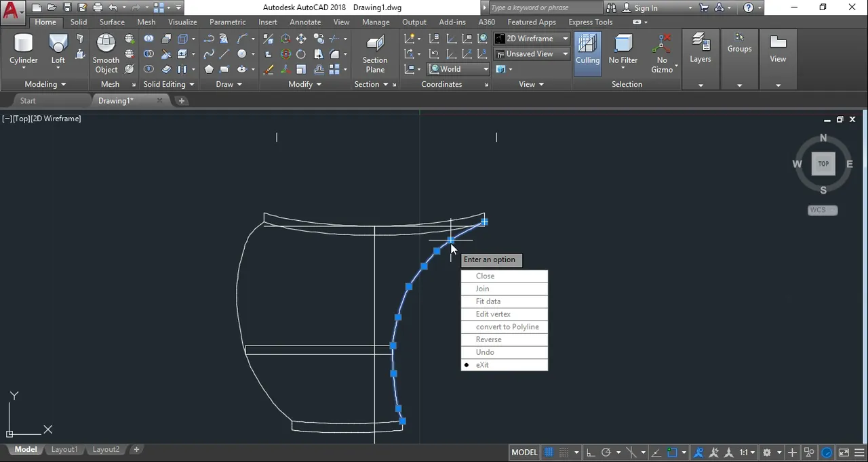
Task: Open the No Filter selection dropdown
Action: [623, 50]
